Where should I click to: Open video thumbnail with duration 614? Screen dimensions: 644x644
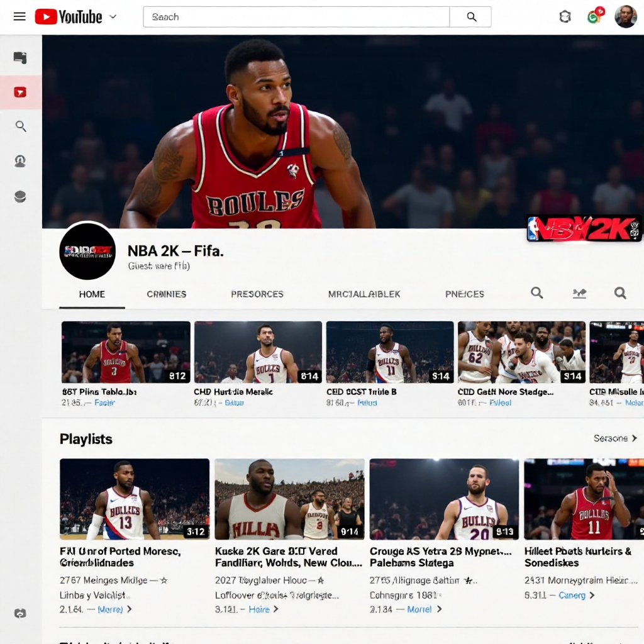click(x=258, y=352)
